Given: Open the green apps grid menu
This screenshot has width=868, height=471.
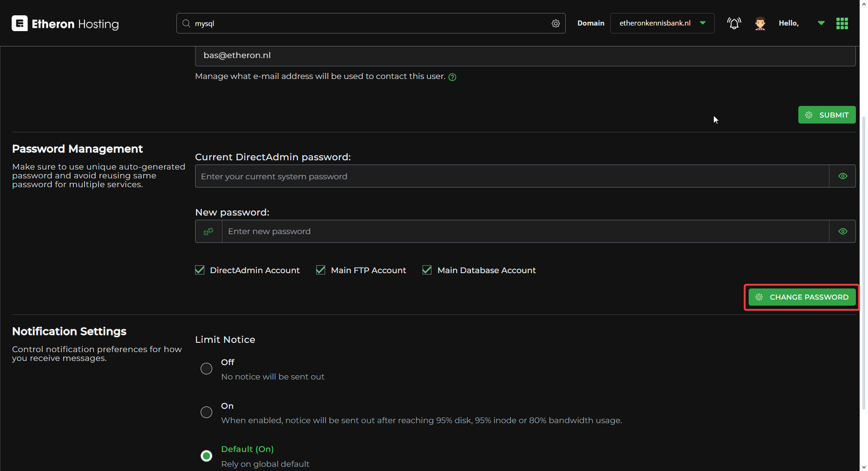Looking at the screenshot, I should [x=842, y=23].
